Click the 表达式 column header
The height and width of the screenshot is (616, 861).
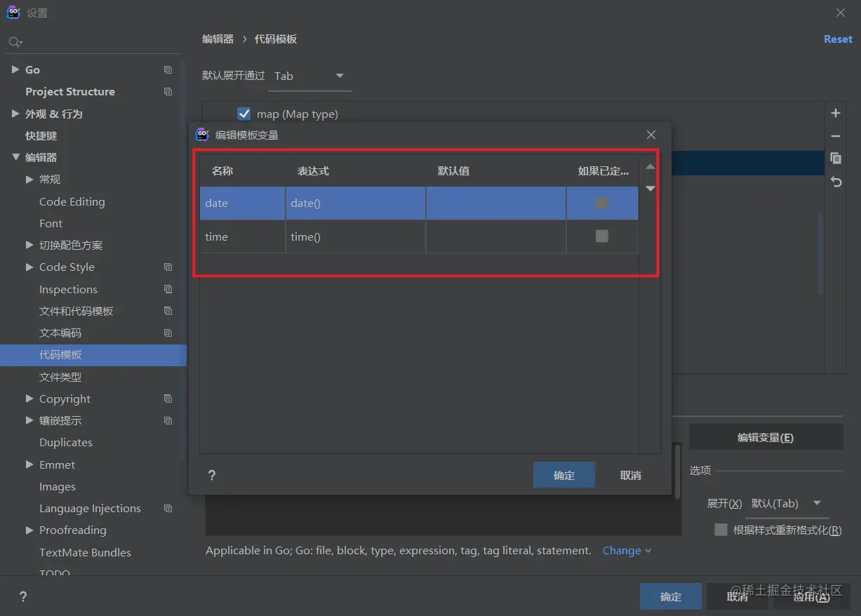[313, 170]
